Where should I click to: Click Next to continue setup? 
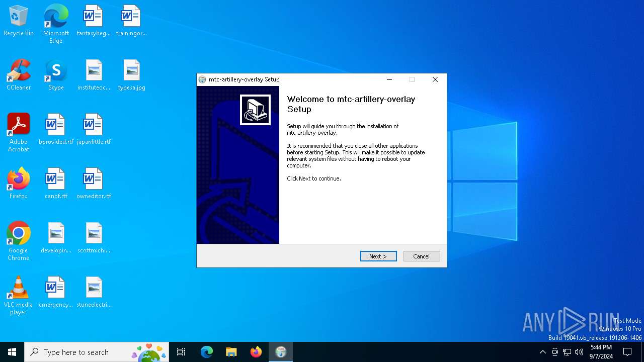pos(378,256)
